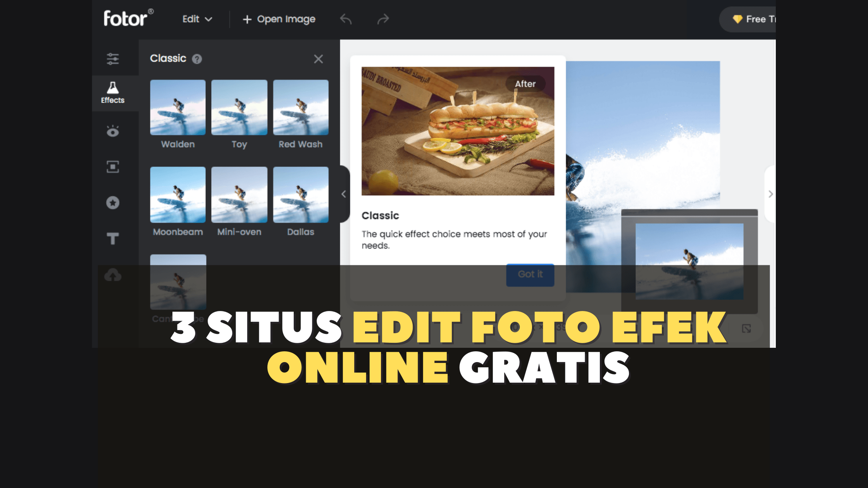Click left arrow to collapse preview
Screen dimensions: 868x488
click(343, 194)
